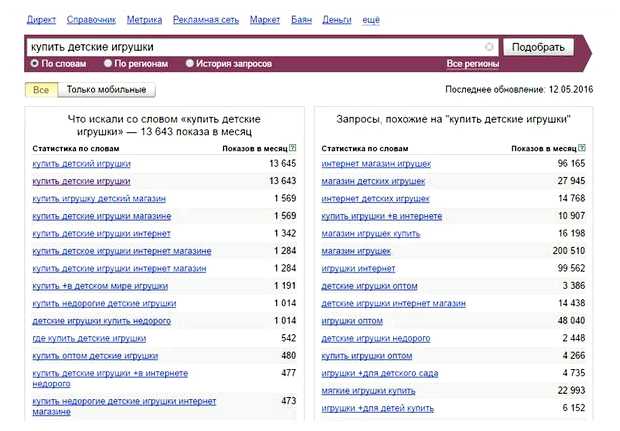Viewport: 620px width, 431px height.
Task: Select the 'По словам' radio button
Action: tap(35, 64)
